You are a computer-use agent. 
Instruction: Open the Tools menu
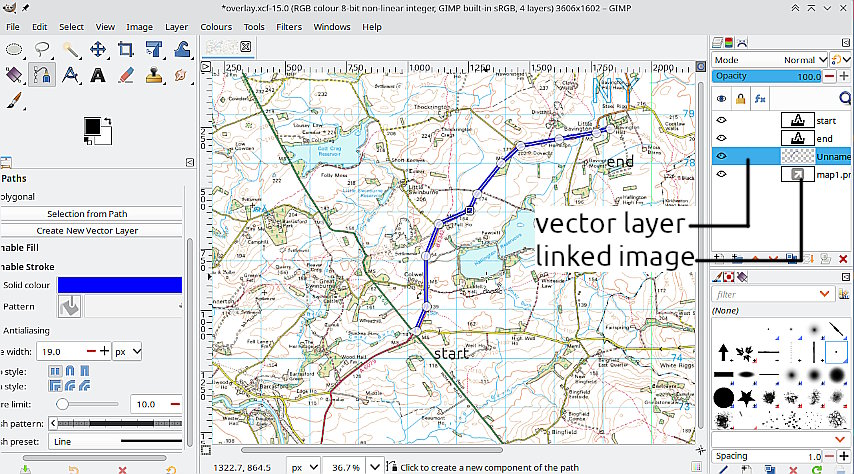click(x=254, y=27)
